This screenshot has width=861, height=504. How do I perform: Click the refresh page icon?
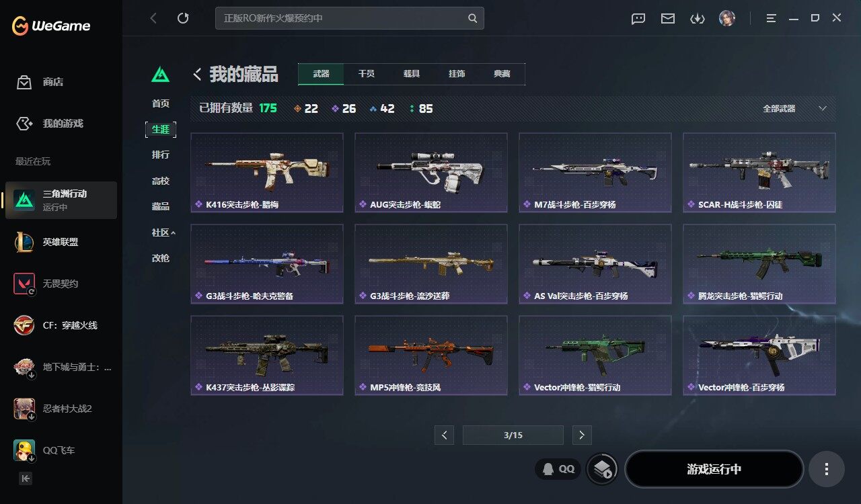point(183,18)
